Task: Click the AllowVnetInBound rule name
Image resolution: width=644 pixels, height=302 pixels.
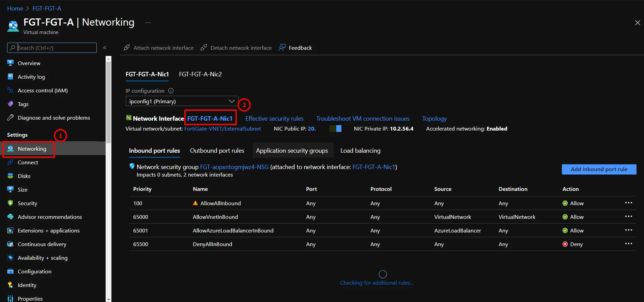Action: (215, 217)
